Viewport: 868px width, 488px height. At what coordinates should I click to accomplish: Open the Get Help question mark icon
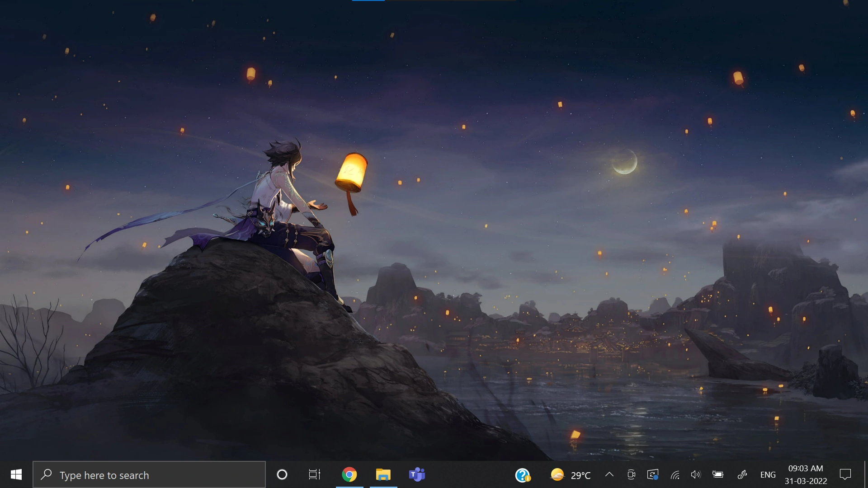(523, 475)
